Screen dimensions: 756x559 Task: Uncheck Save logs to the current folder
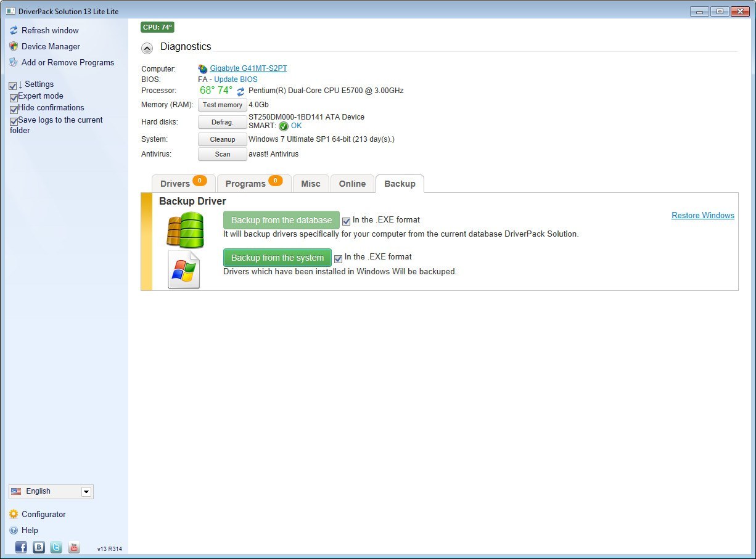click(x=14, y=120)
